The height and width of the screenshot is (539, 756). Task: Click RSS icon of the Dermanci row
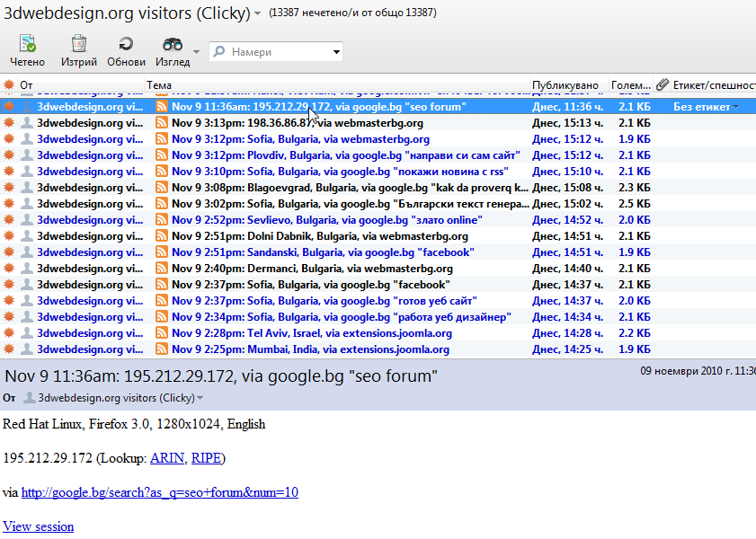click(x=162, y=269)
